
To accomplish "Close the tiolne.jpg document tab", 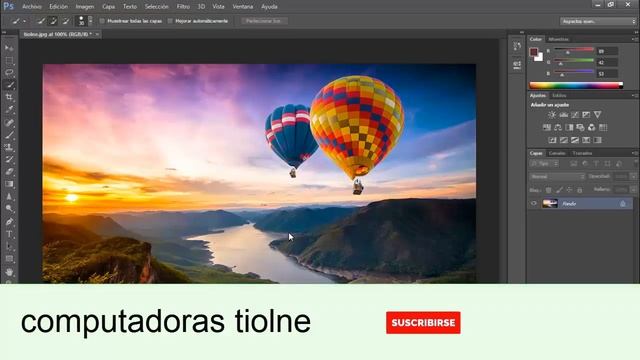I will click(97, 34).
